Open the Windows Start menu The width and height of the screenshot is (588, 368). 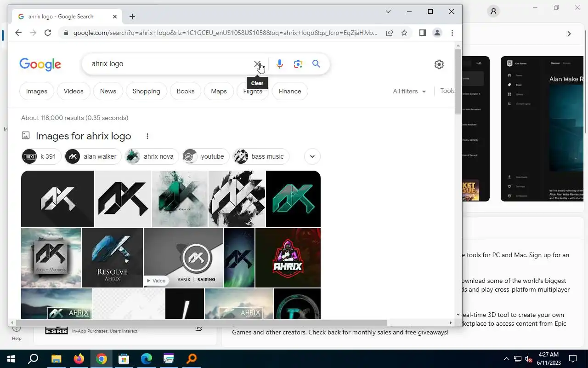coord(11,359)
